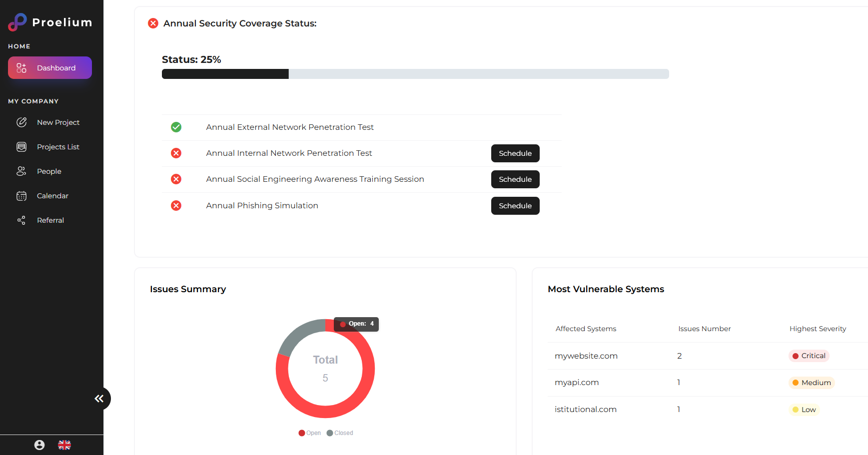Click the Calendar icon in sidebar

(21, 196)
